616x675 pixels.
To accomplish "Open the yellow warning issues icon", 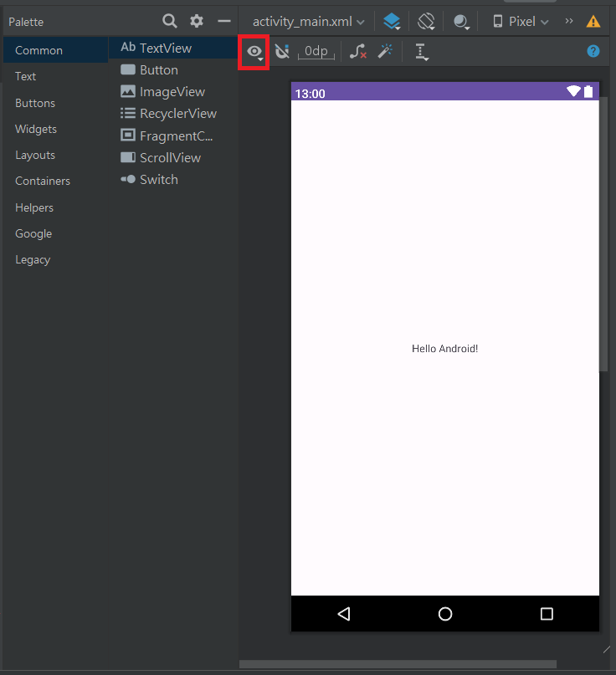I will pyautogui.click(x=593, y=21).
